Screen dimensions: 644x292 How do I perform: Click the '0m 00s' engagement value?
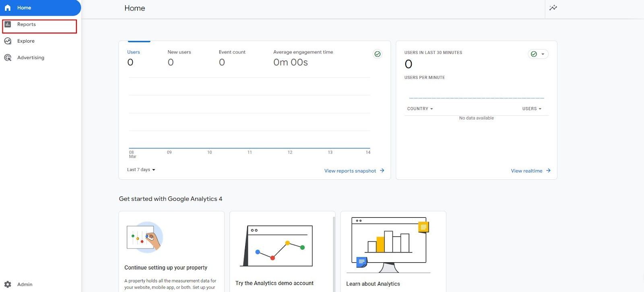coord(291,62)
